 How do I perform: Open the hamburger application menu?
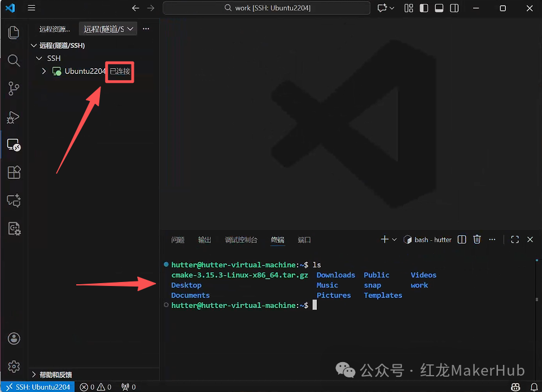click(32, 7)
